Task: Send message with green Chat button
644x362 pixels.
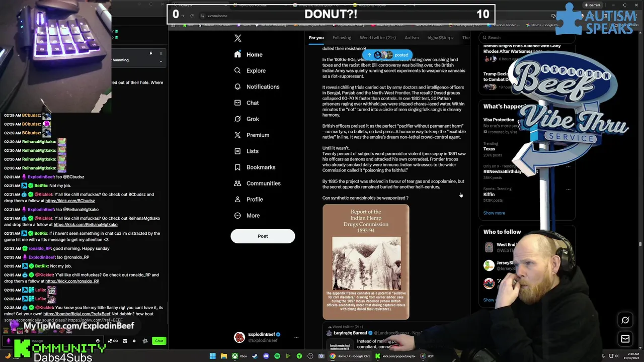Action: (x=159, y=341)
